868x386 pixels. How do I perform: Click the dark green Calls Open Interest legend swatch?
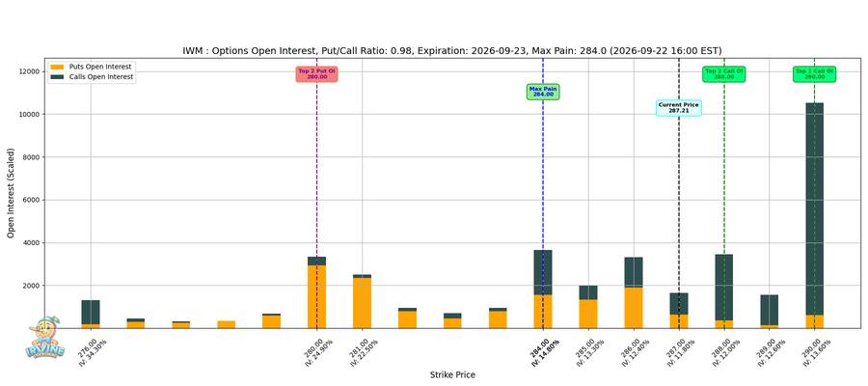coord(57,77)
